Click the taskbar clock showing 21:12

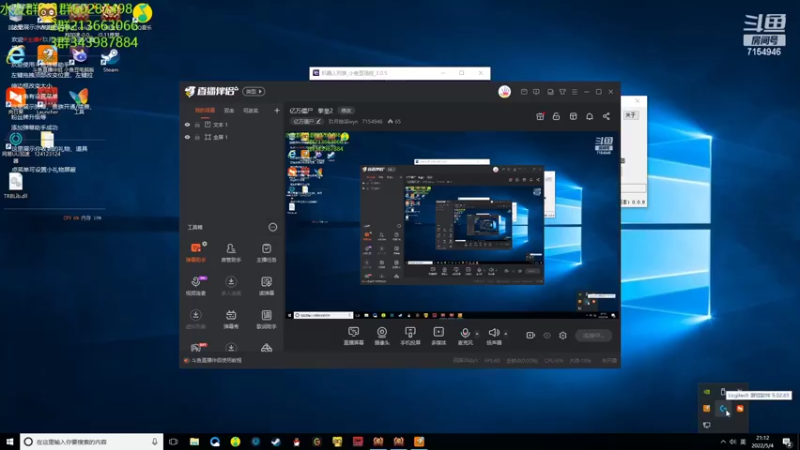point(764,442)
